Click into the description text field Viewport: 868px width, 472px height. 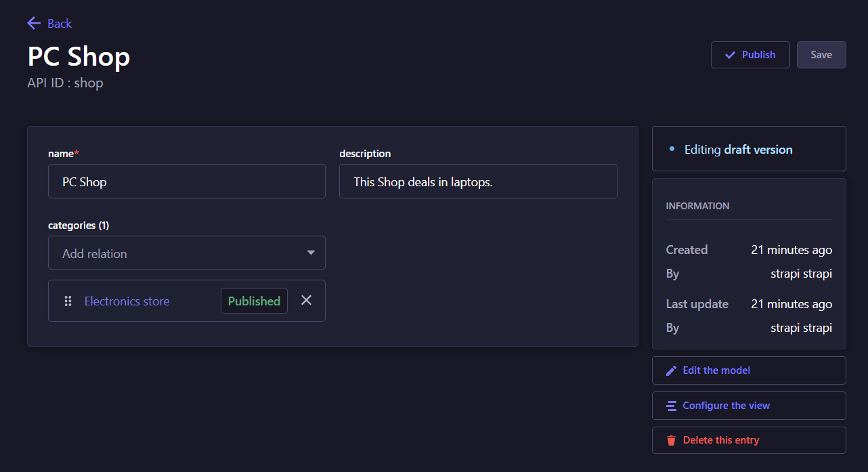(x=477, y=181)
